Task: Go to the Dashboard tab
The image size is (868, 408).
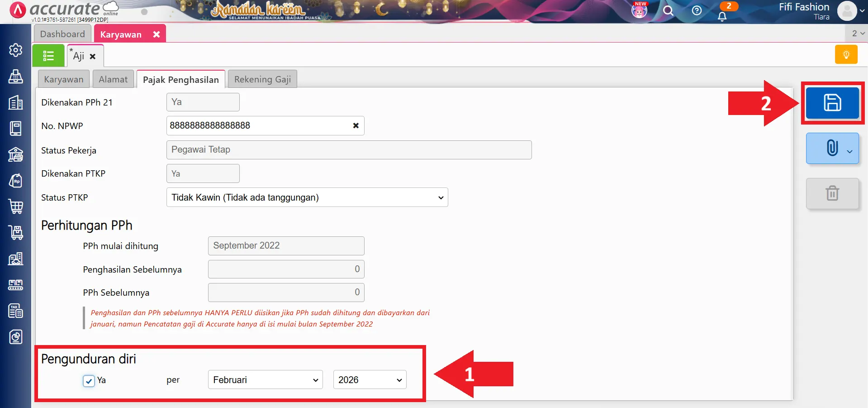Action: point(62,34)
